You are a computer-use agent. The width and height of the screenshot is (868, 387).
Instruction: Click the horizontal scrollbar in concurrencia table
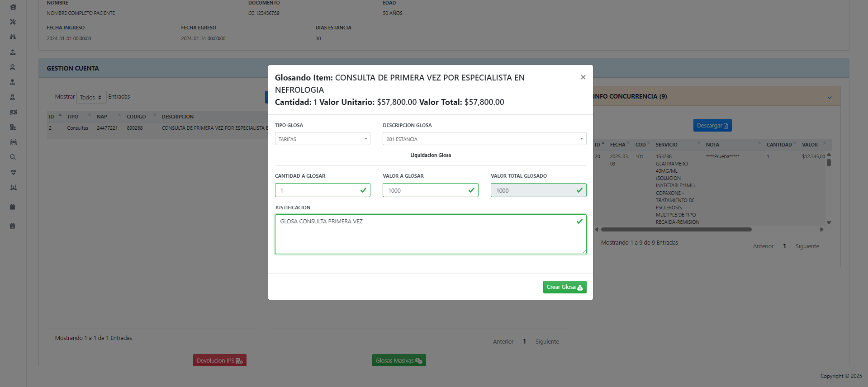pos(676,230)
